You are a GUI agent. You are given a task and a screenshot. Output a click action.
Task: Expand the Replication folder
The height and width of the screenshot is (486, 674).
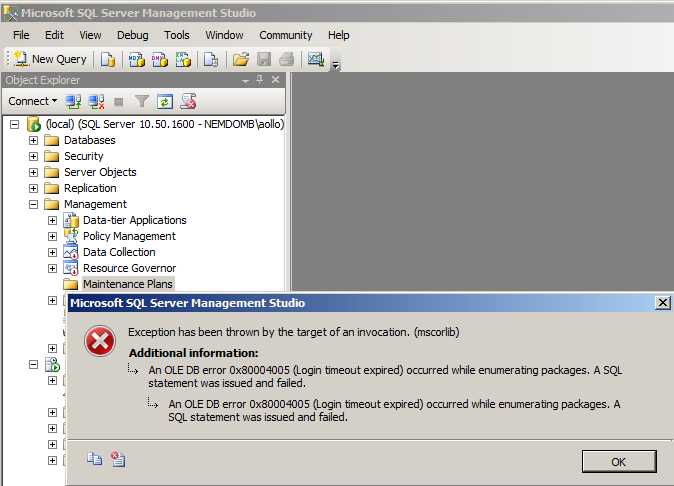[x=34, y=188]
